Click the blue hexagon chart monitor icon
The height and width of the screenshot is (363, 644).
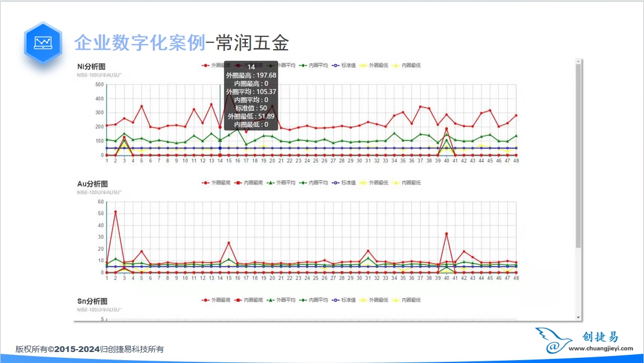pos(43,43)
